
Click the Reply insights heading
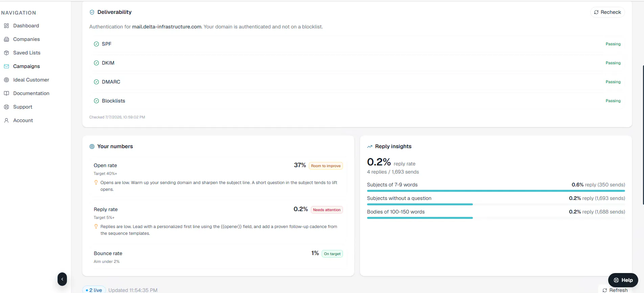click(x=393, y=146)
